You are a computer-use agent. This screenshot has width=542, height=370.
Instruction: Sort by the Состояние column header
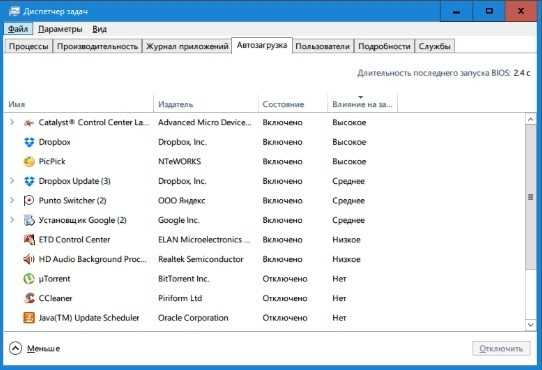[x=293, y=104]
